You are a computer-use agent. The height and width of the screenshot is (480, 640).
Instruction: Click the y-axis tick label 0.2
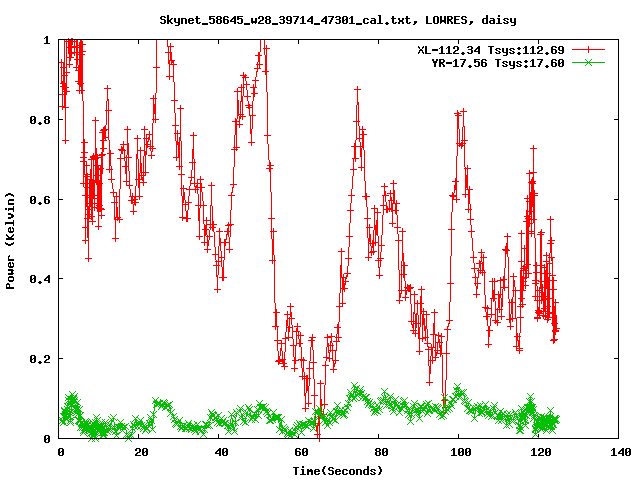coord(40,359)
